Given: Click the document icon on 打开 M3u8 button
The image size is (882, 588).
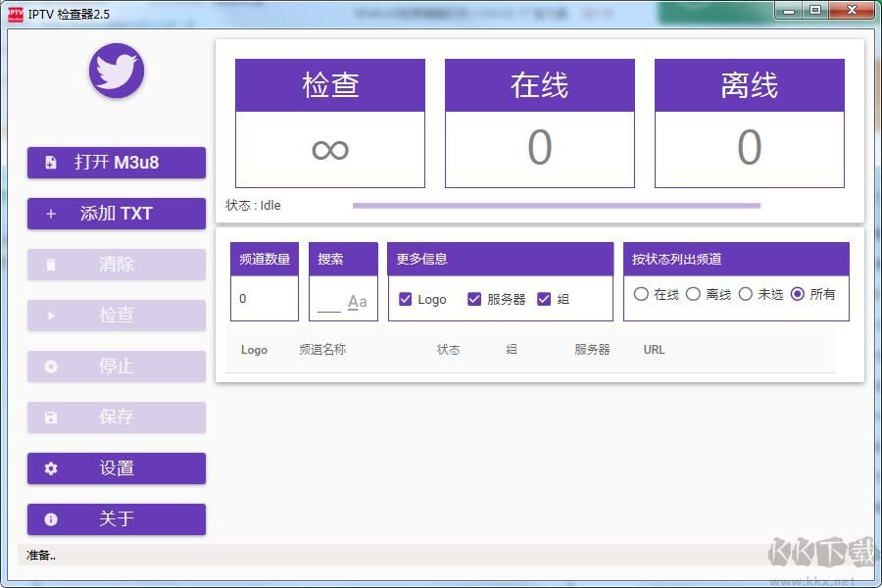Looking at the screenshot, I should [x=50, y=163].
